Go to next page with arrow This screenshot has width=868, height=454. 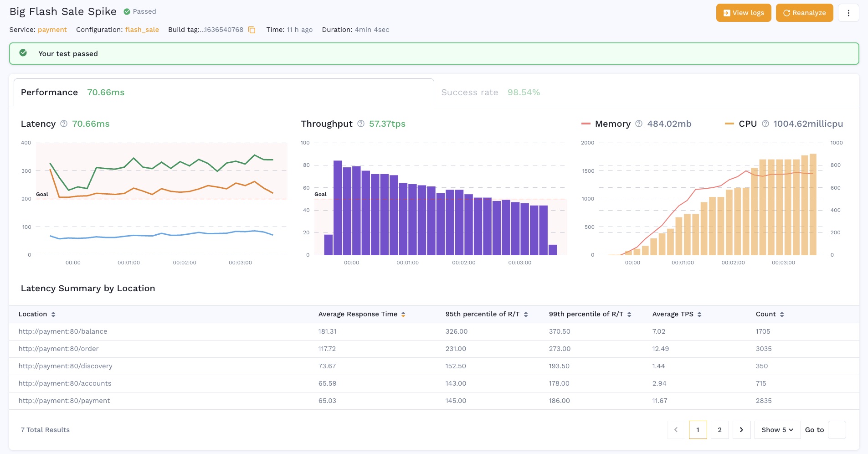741,430
